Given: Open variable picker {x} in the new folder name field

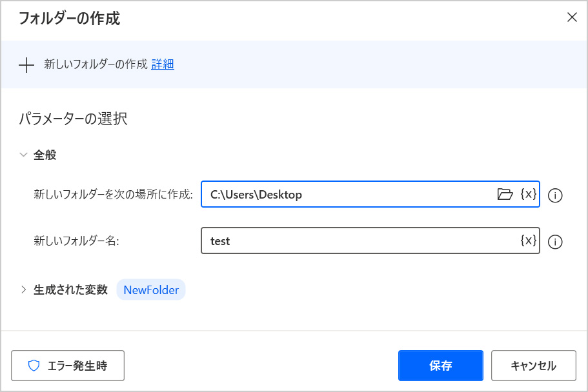Looking at the screenshot, I should coord(528,240).
